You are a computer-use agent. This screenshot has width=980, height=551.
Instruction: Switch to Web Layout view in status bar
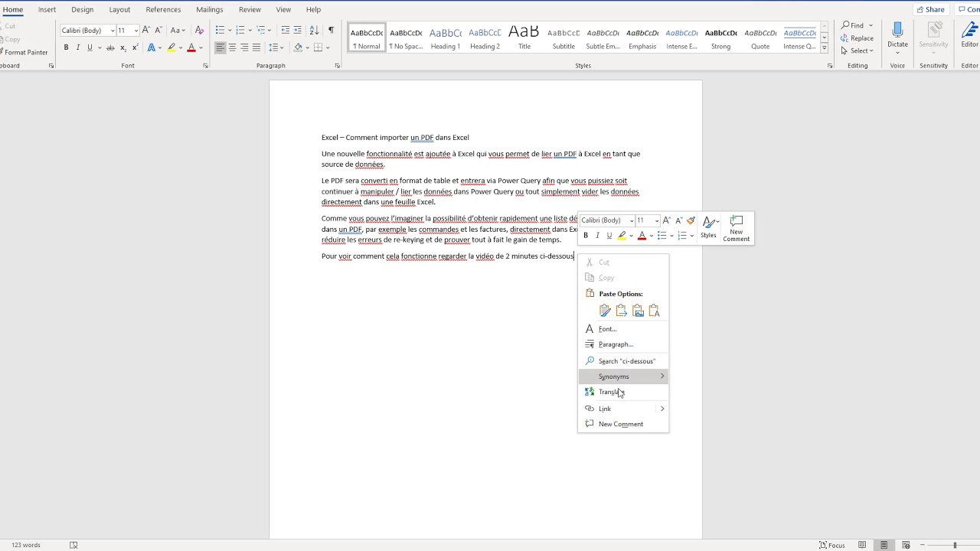click(x=906, y=545)
